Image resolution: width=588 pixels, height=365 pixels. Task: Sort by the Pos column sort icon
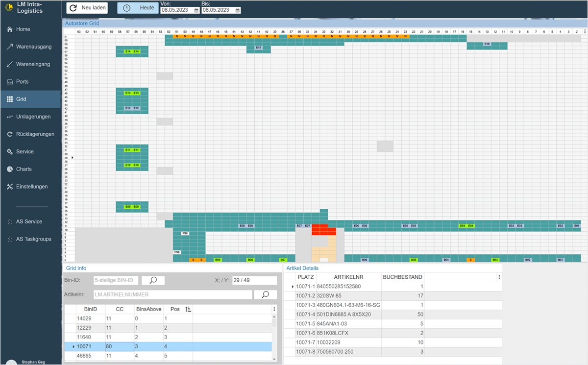click(189, 309)
